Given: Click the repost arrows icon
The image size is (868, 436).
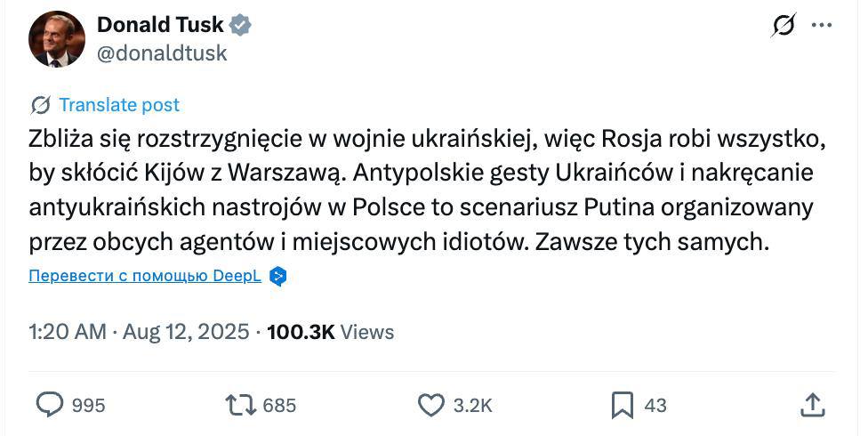Looking at the screenshot, I should click(x=240, y=406).
